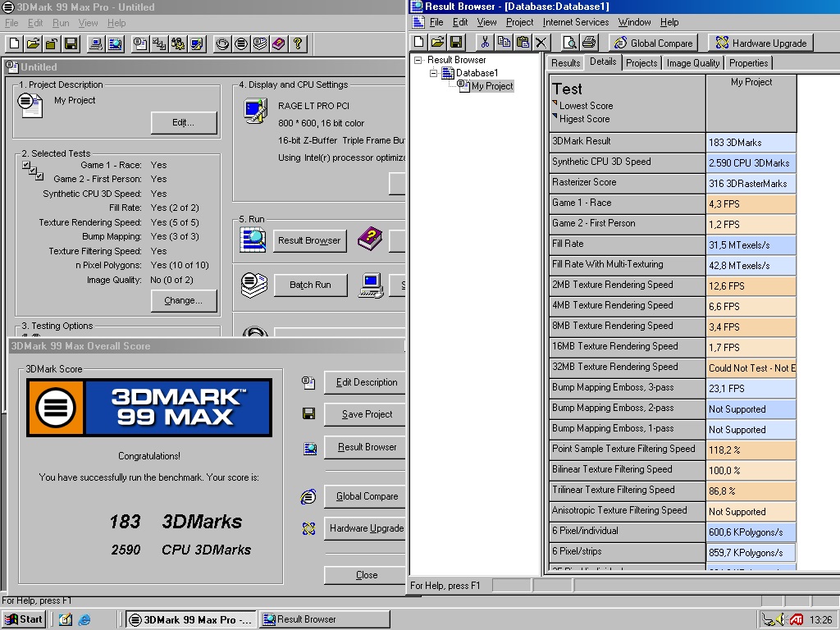Click the 'Could Not Test' cell for 32MB texture
This screenshot has height=630, width=840.
click(751, 368)
